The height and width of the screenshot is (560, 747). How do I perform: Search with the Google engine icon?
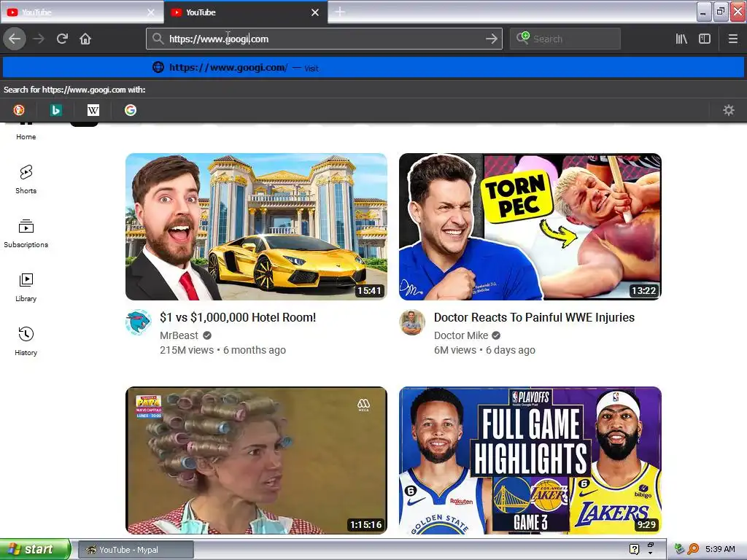coord(130,110)
